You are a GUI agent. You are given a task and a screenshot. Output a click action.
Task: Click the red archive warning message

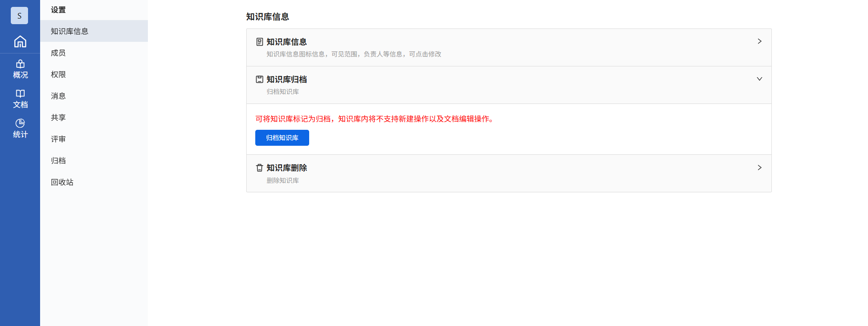pyautogui.click(x=375, y=119)
